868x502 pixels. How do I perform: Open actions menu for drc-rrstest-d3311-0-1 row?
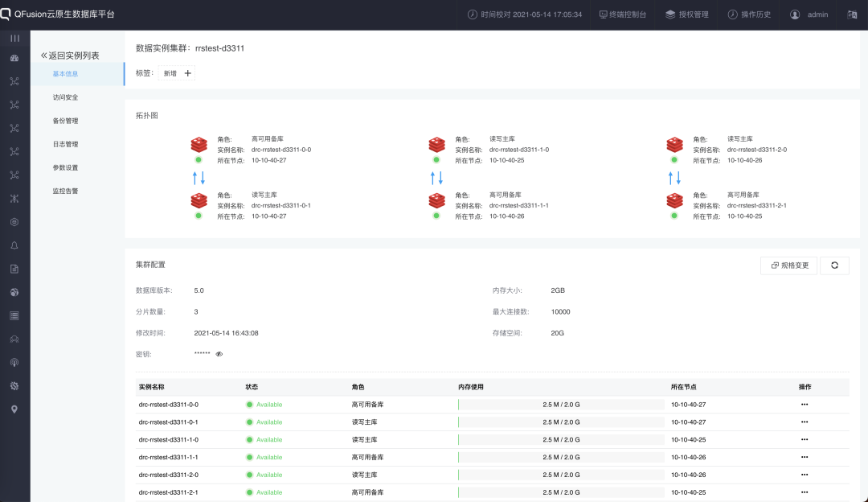805,422
